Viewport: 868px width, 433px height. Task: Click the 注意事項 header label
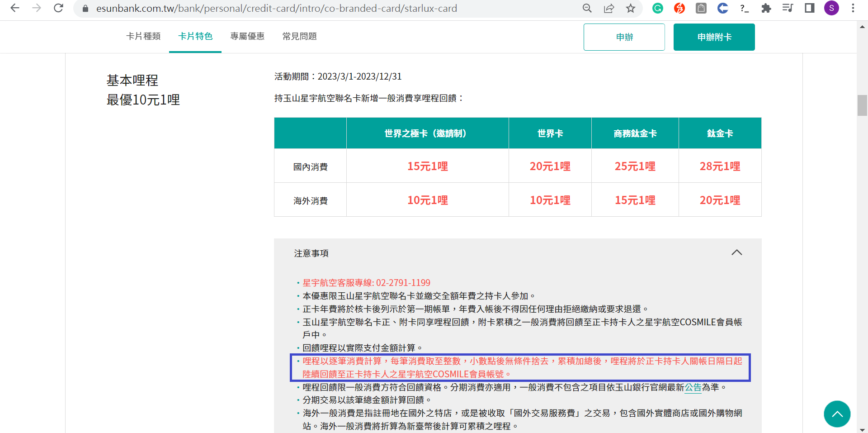point(311,253)
